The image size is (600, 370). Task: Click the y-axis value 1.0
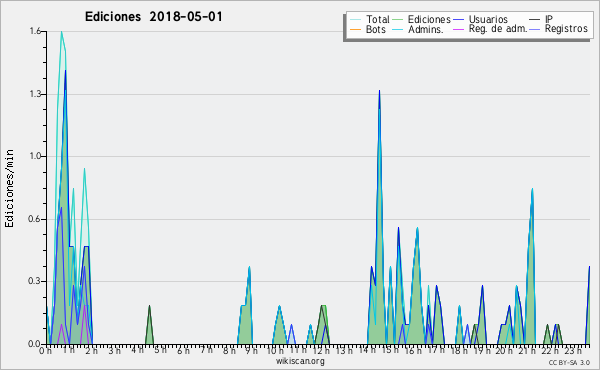click(35, 156)
